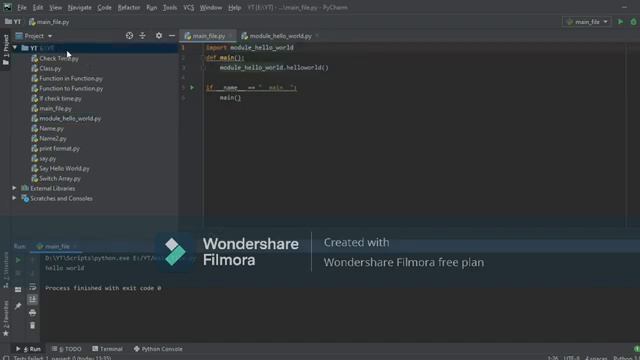Viewport: 640px width, 360px height.
Task: Select Check Time.py in project tree
Action: pyautogui.click(x=55, y=58)
